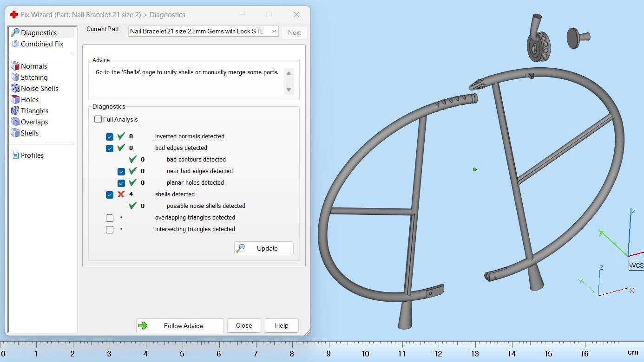Click the Overlaps cube icon
The image size is (644, 362).
click(x=15, y=122)
